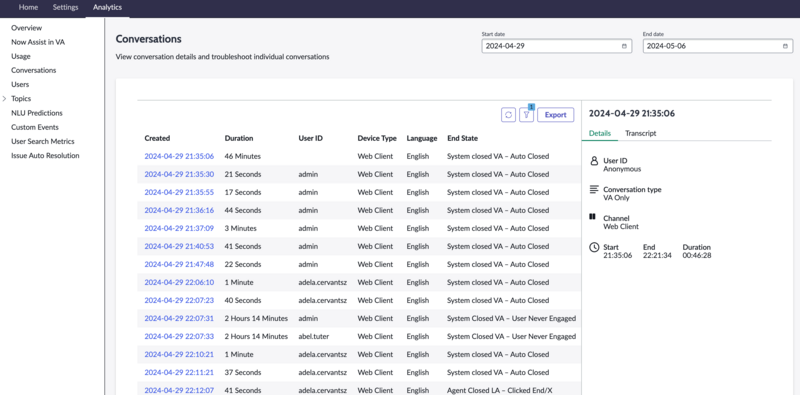Open NLU Predictions in the sidebar

(37, 113)
